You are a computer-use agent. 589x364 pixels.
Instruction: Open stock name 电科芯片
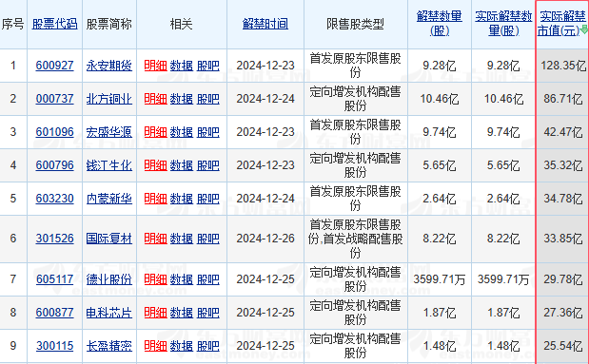108,313
